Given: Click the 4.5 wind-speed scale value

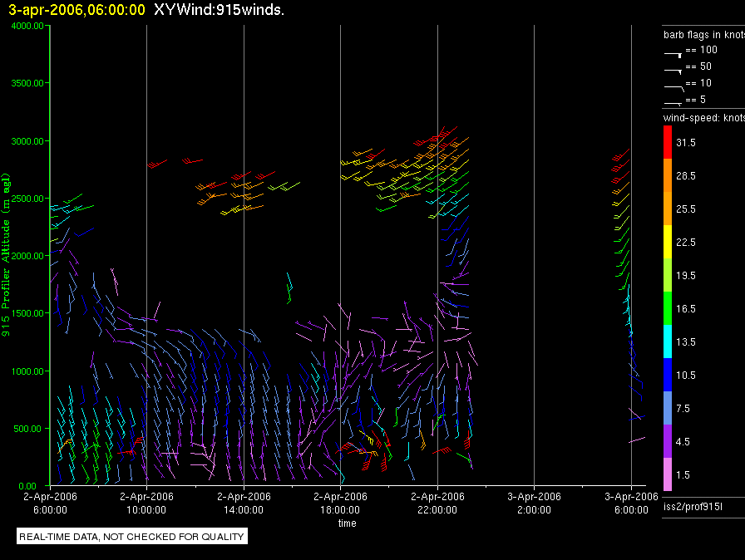Looking at the screenshot, I should pyautogui.click(x=683, y=442).
